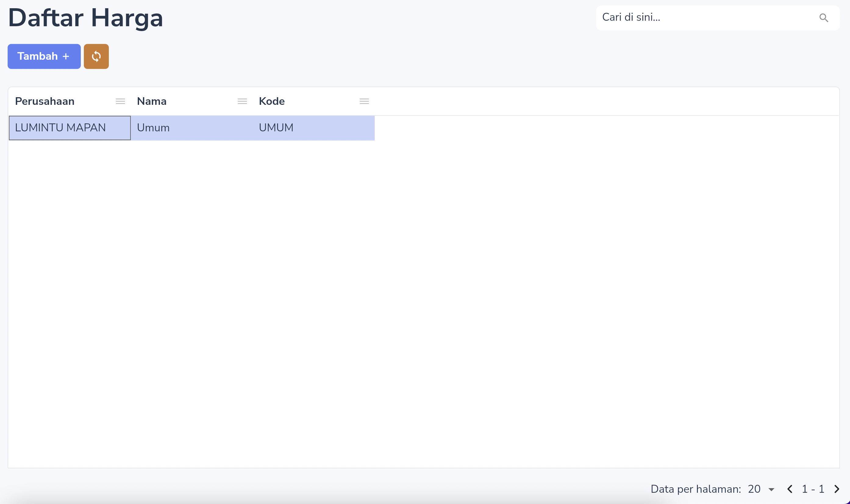Click the search magnifier icon

pos(823,18)
